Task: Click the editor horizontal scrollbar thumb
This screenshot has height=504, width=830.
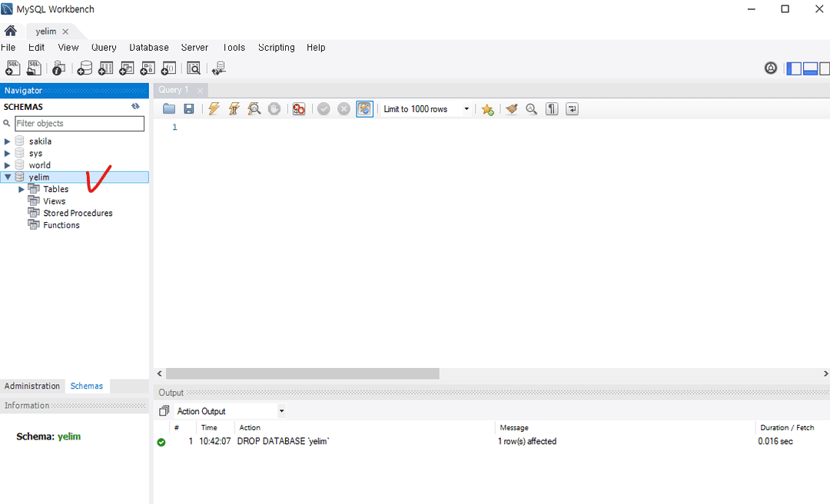Action: [x=302, y=373]
